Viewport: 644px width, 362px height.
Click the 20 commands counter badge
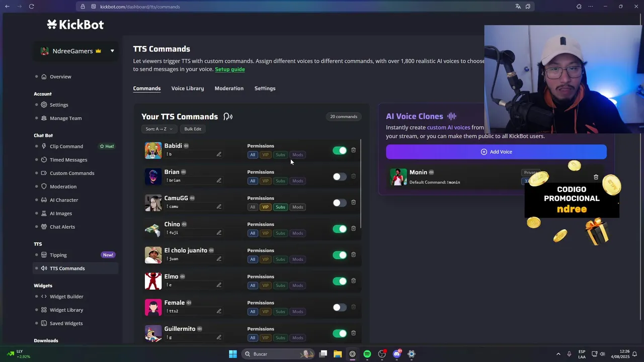click(x=344, y=117)
